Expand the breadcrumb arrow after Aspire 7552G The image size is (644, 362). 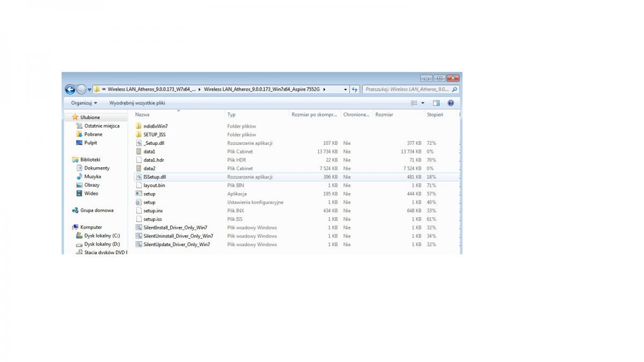(x=324, y=90)
